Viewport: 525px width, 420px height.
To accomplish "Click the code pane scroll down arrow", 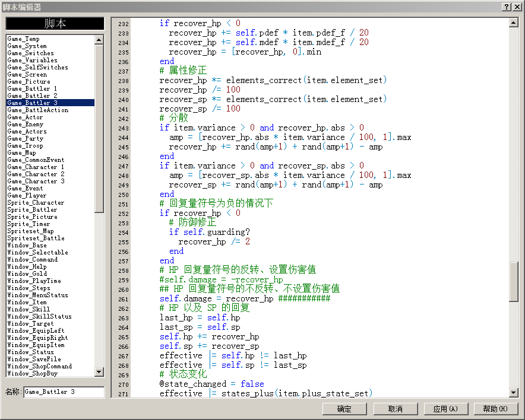I will click(514, 393).
